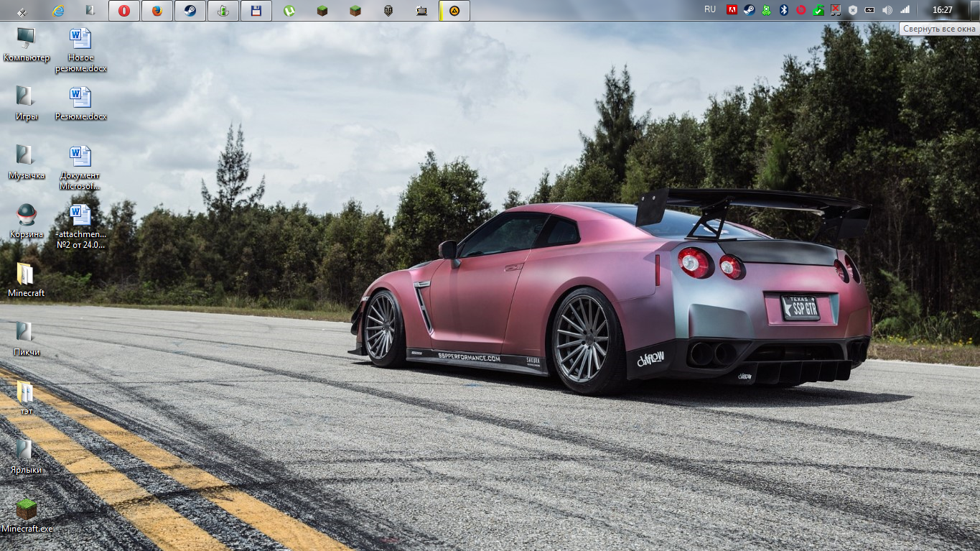This screenshot has height=551, width=980.
Task: Switch the RU input language indicator
Action: (710, 10)
